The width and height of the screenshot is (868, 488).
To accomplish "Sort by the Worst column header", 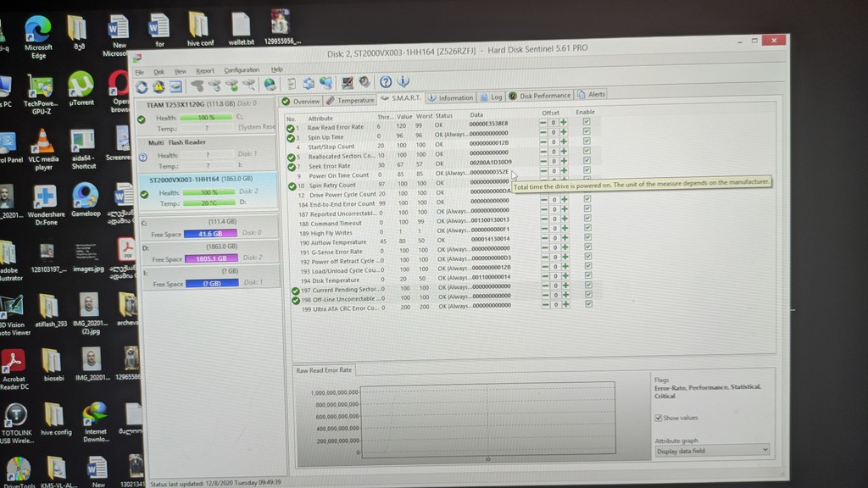I will coord(424,116).
